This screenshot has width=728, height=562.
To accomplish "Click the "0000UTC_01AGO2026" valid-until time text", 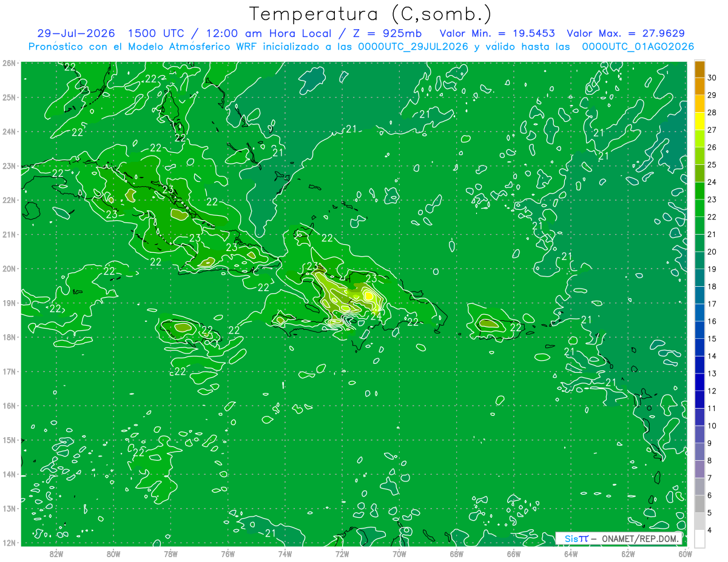I will [x=638, y=47].
